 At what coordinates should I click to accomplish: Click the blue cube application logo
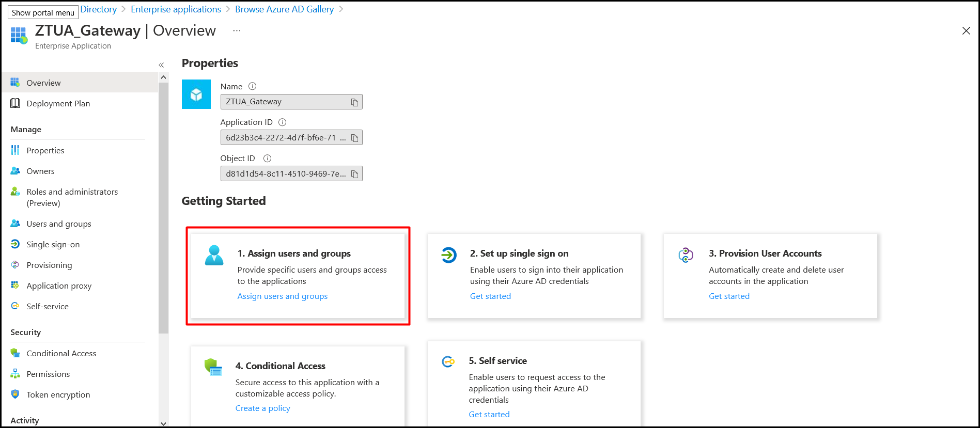click(196, 94)
